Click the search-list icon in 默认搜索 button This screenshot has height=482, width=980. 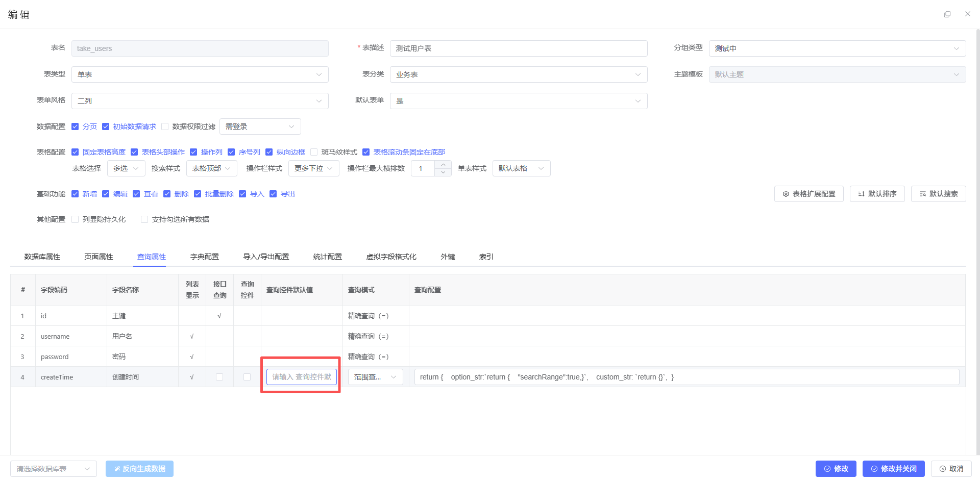(922, 194)
